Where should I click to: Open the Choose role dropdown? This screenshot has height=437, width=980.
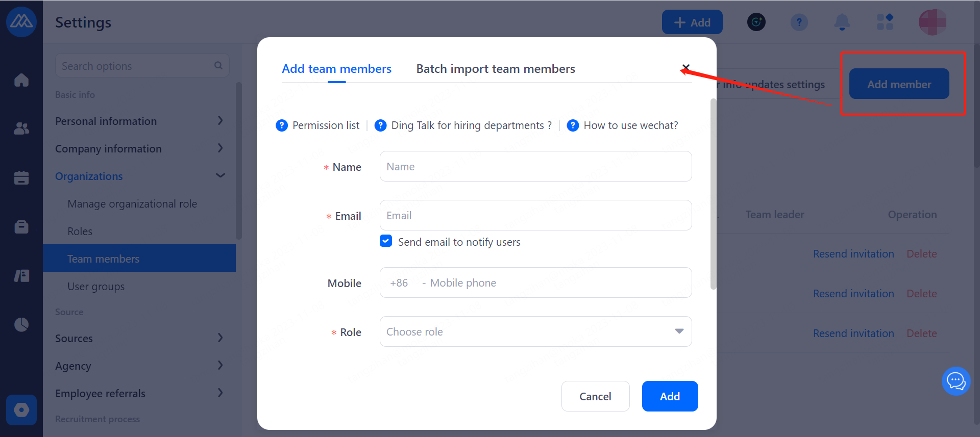pyautogui.click(x=535, y=332)
